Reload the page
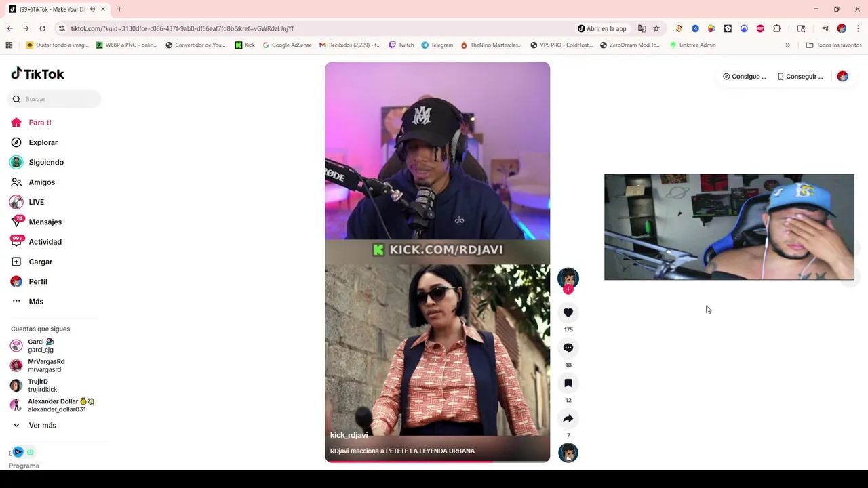 tap(42, 28)
